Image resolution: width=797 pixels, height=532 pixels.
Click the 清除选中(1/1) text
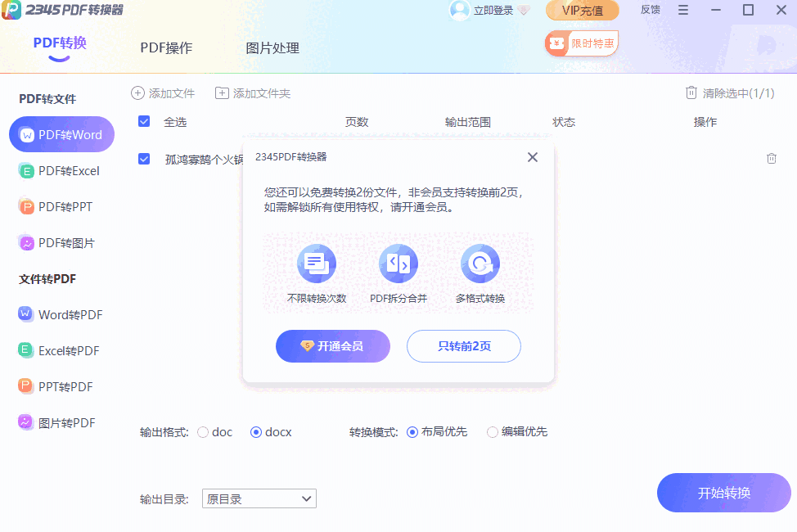(x=739, y=93)
